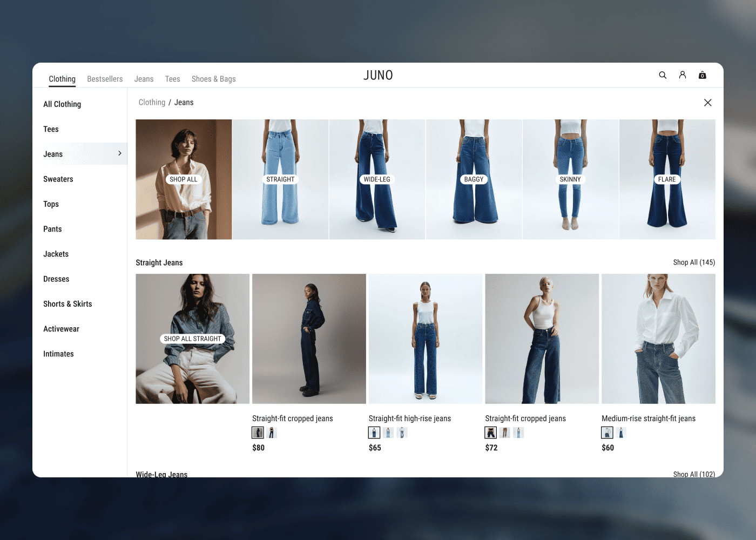Select All Clothing in sidebar
The width and height of the screenshot is (756, 540).
(62, 104)
